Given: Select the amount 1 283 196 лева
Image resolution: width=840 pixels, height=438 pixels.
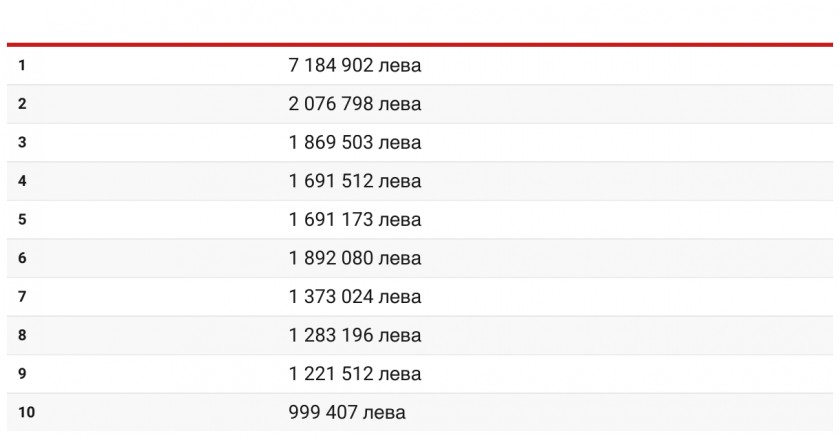Looking at the screenshot, I should click(x=355, y=335).
